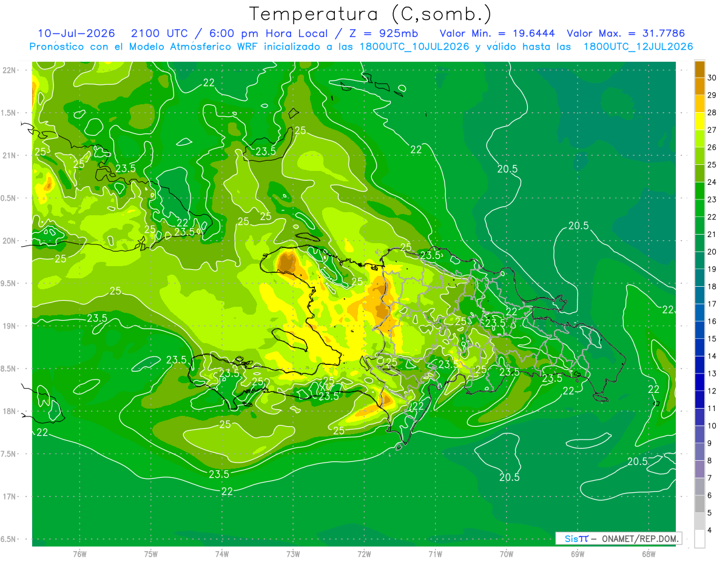
Task: Click the '74W' longitude axis label
Action: 222,554
